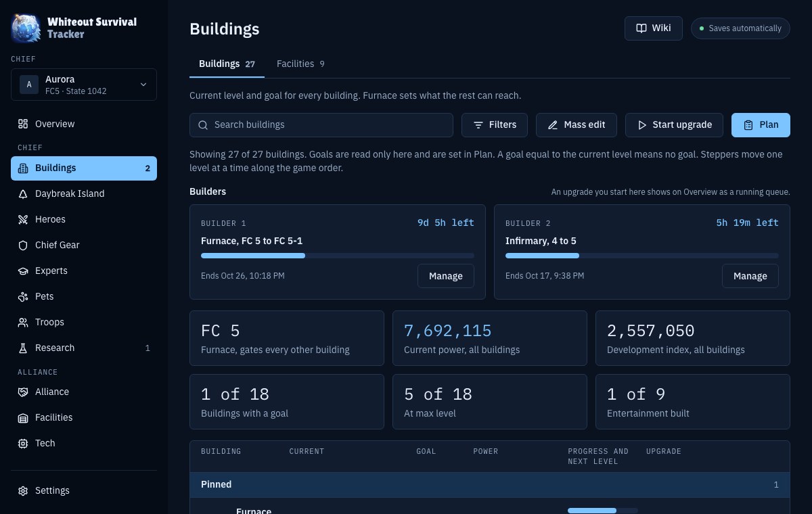
Task: Click the POWER column header
Action: pos(486,451)
